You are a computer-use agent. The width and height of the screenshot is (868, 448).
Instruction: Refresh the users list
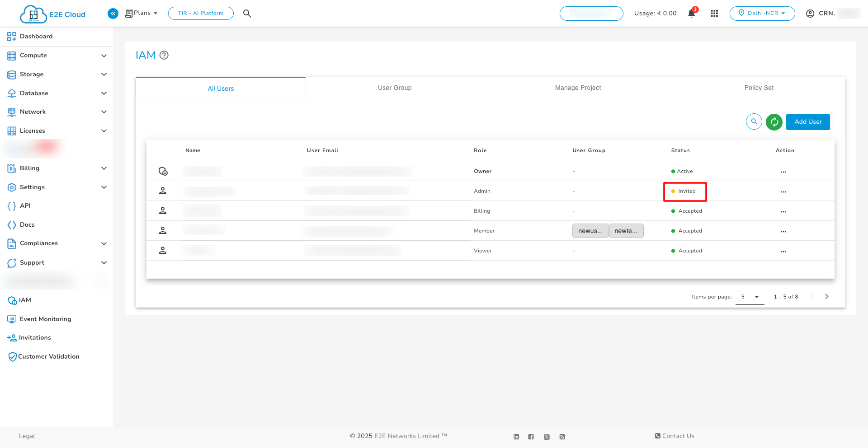[x=774, y=121]
